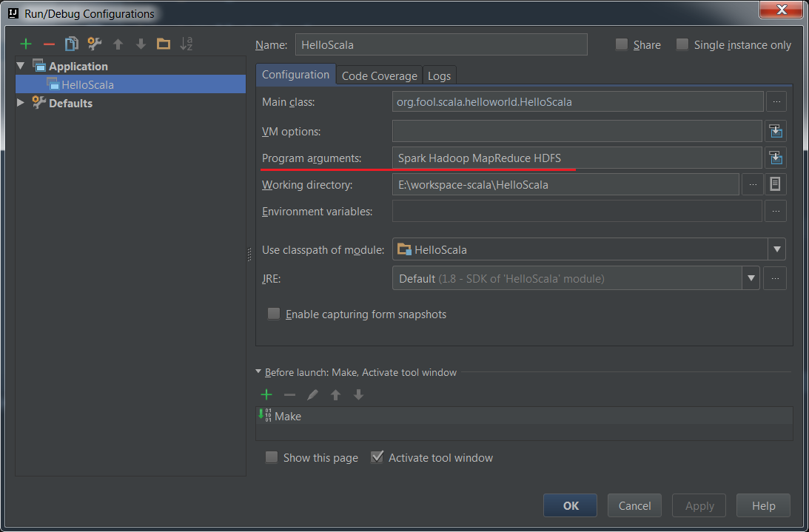Remove selected configuration with red minus

click(x=49, y=44)
